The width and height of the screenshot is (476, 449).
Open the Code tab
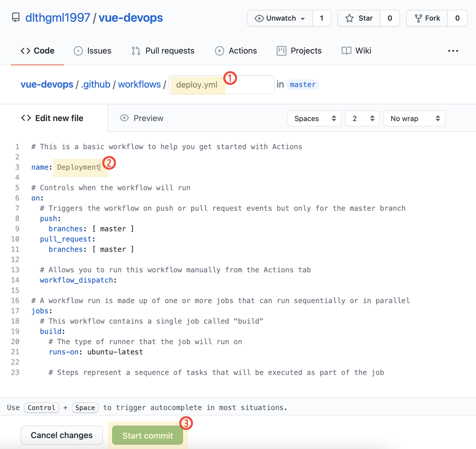[x=37, y=51]
